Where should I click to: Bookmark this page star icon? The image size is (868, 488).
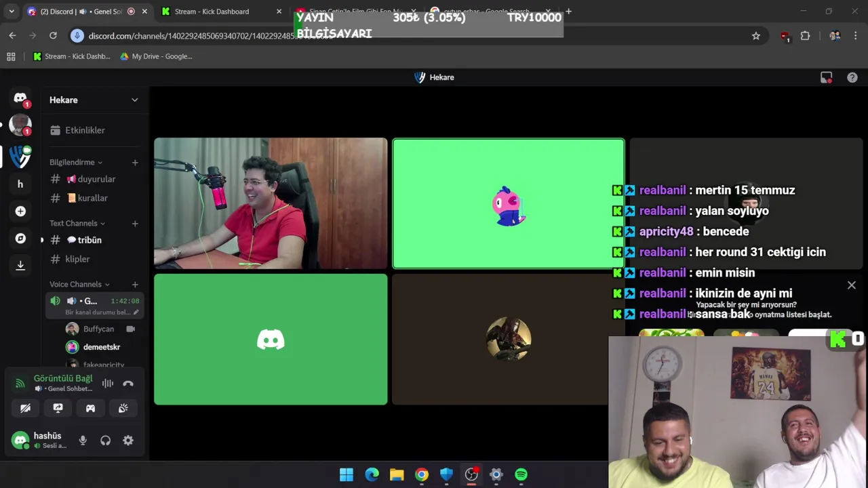[x=756, y=36]
